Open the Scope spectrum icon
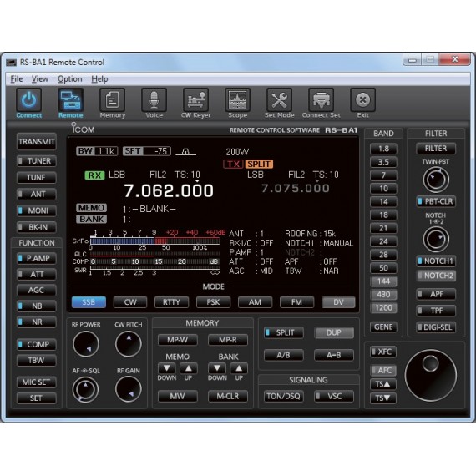This screenshot has height=476, width=476. click(238, 100)
